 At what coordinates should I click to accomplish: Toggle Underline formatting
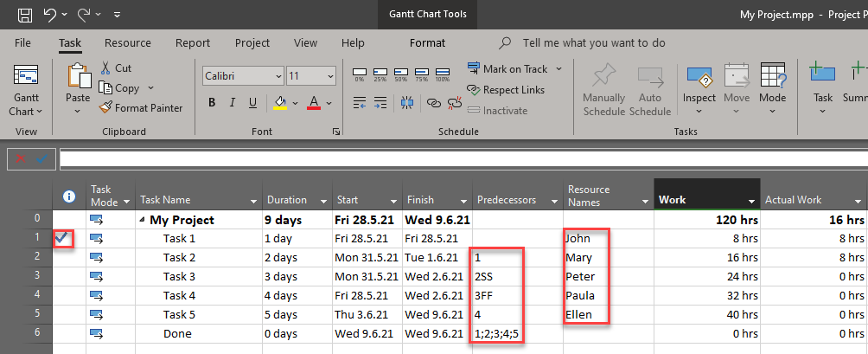click(x=255, y=104)
